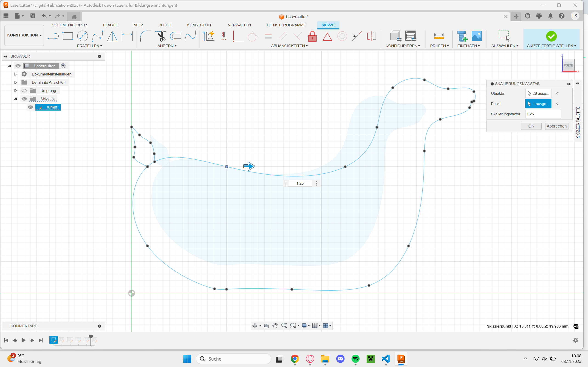
Task: Open the ABHÄNGIGKEITEN dropdown menu
Action: click(x=289, y=46)
